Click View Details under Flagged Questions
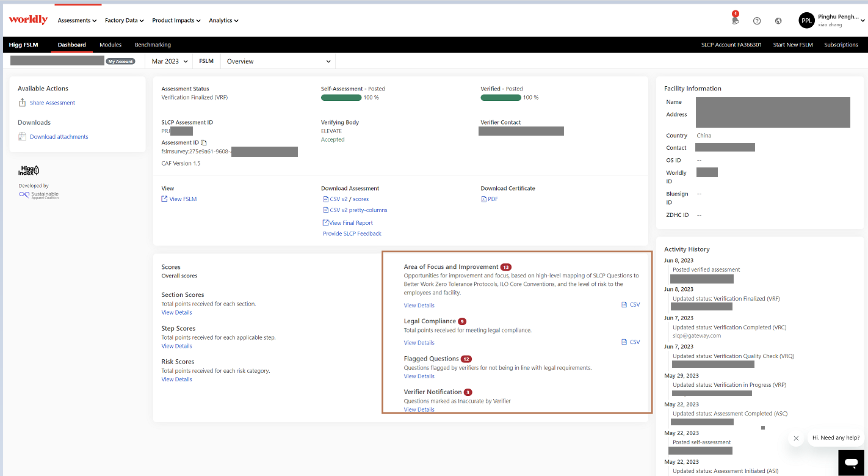 click(419, 376)
